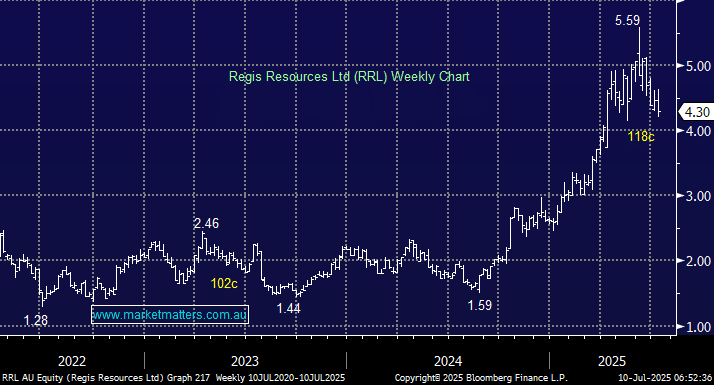Select the 2022 year axis label
Image resolution: width=714 pixels, height=385 pixels.
[x=72, y=361]
